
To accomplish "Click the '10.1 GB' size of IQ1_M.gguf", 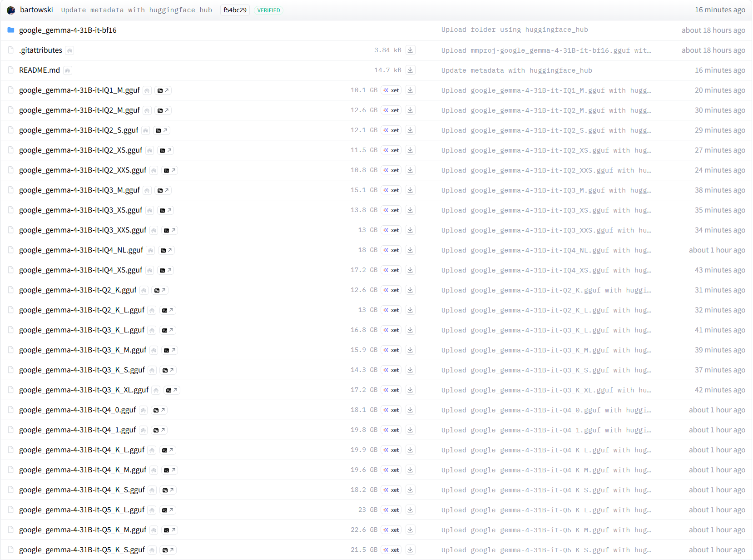I will [x=364, y=90].
